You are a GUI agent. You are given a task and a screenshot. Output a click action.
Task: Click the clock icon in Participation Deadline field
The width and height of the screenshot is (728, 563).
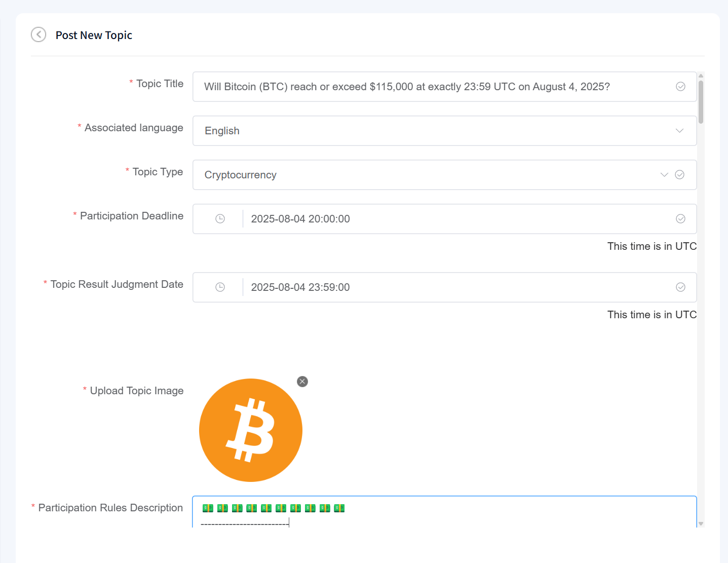[x=220, y=219]
